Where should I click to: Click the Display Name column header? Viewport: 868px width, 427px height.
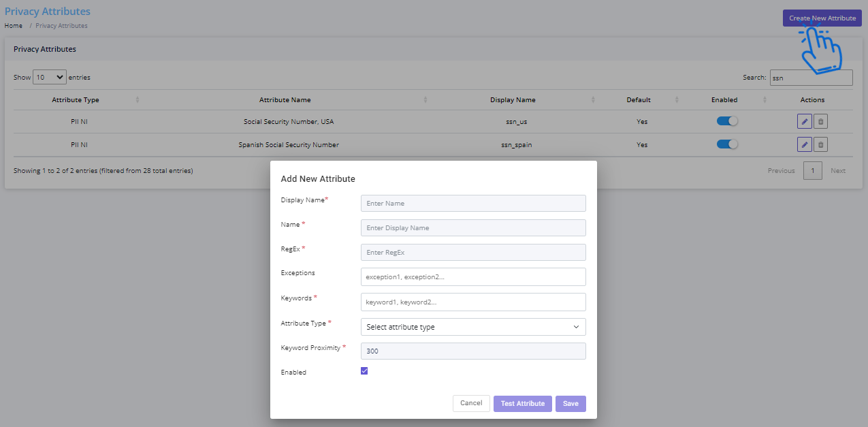click(x=513, y=100)
